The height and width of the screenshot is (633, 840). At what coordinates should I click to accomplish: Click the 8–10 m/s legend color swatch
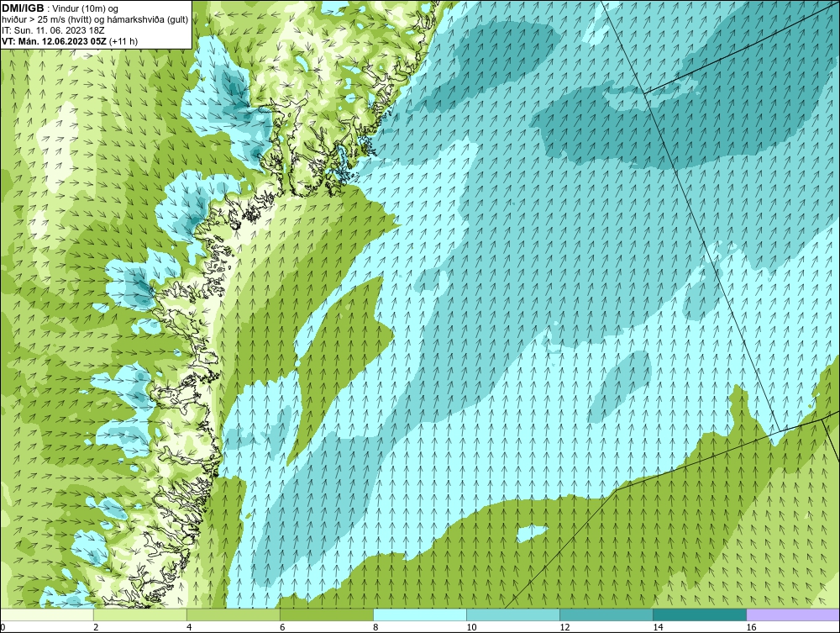420,615
